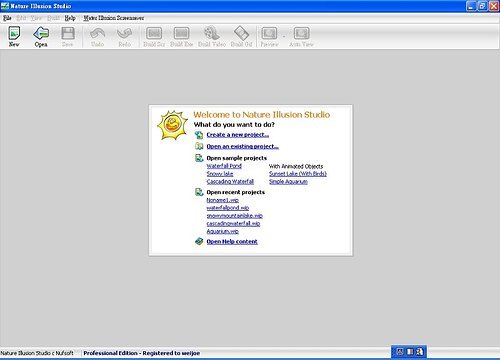Click the Auto View toolbar icon
The image size is (500, 360).
301,33
